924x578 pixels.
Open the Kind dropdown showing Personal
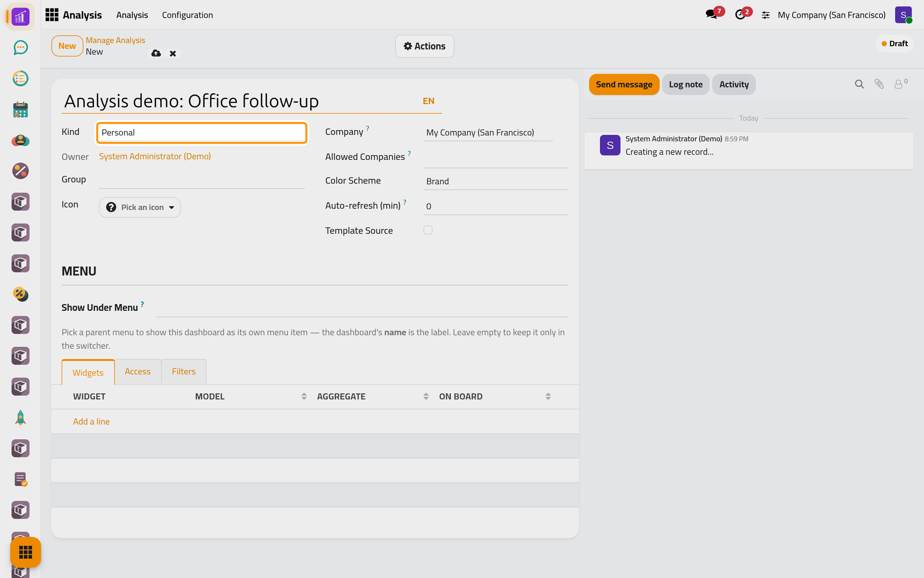point(202,132)
